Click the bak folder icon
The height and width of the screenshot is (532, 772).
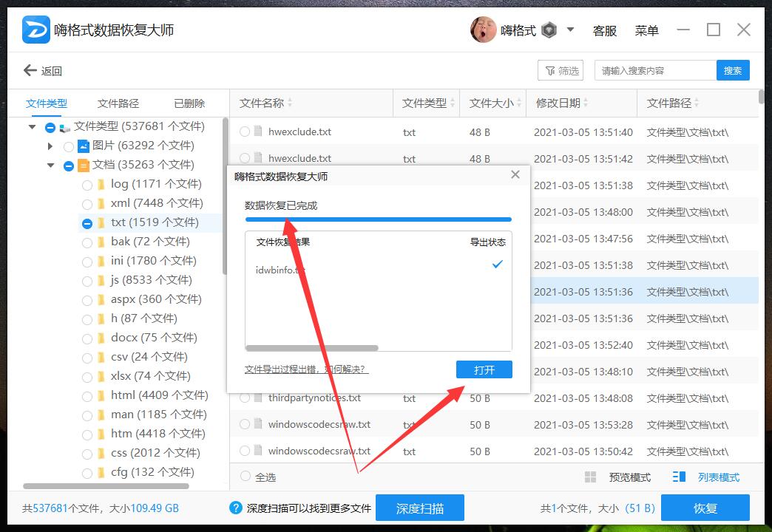coord(101,242)
